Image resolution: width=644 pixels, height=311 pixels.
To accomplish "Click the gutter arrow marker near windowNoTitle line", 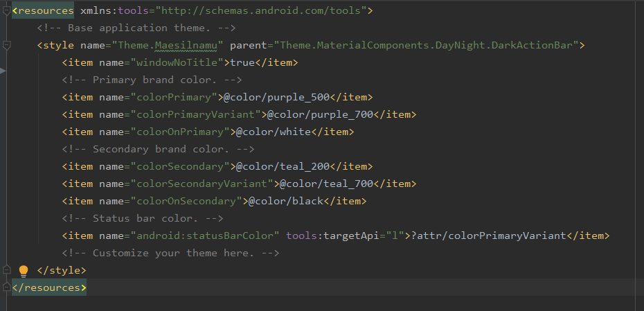I will (3, 71).
